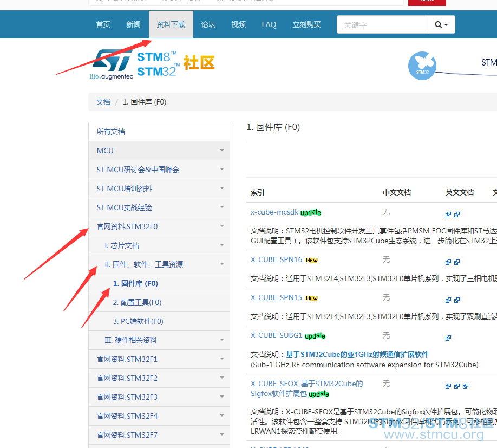Click the STM32 butterfly circle icon
Image resolution: width=497 pixels, height=448 pixels.
point(422,66)
